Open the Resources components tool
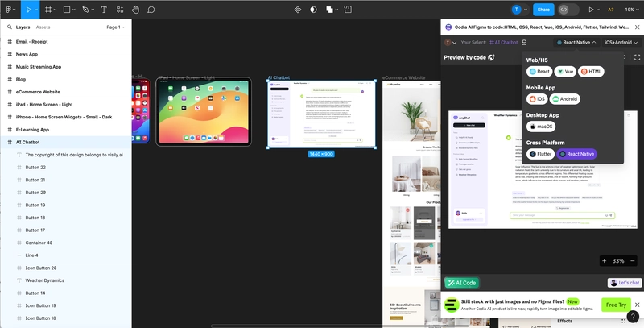 click(x=120, y=10)
